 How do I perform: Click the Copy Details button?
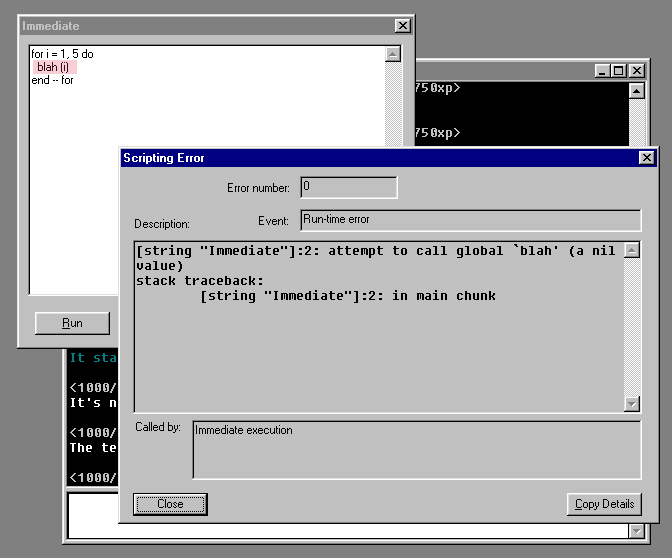click(x=604, y=504)
